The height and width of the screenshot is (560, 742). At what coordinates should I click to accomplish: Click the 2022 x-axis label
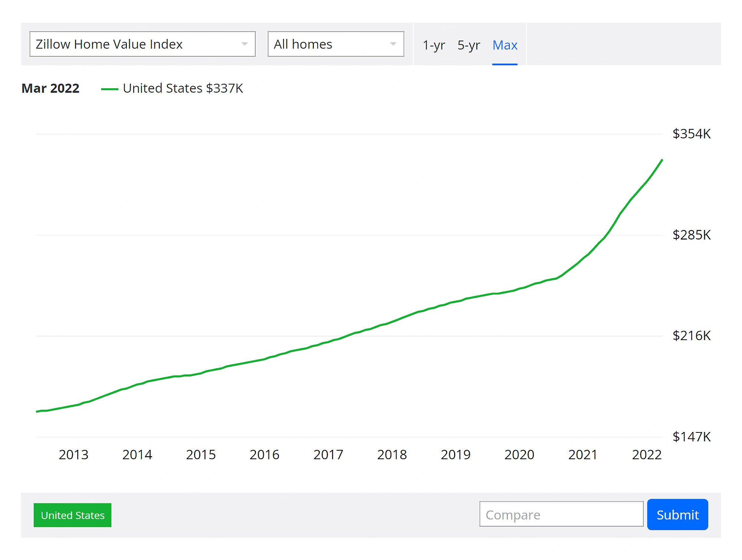646,455
